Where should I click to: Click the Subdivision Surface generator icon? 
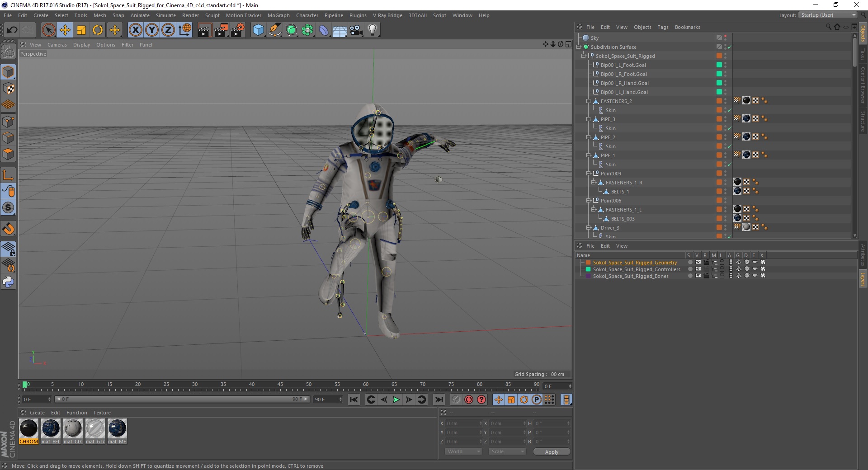click(292, 30)
